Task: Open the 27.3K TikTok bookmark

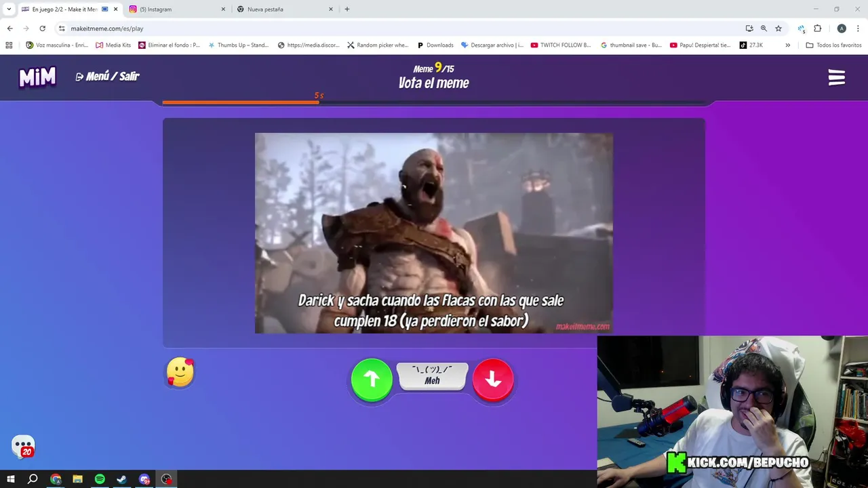Action: (751, 45)
